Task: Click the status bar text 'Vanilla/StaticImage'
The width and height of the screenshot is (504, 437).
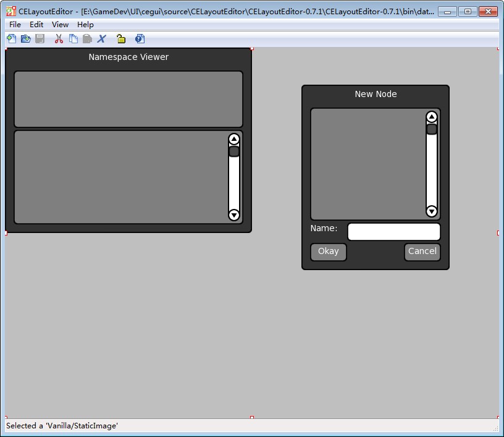Action: point(82,426)
